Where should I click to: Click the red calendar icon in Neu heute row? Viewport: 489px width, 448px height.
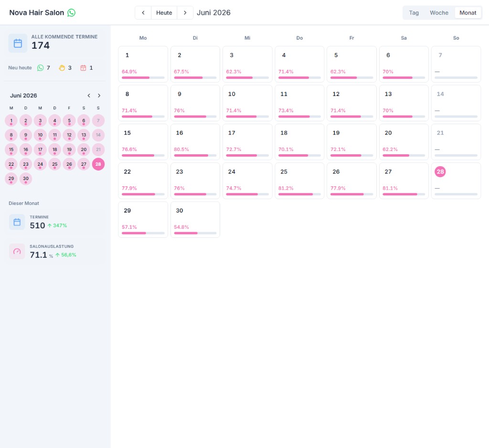point(83,68)
